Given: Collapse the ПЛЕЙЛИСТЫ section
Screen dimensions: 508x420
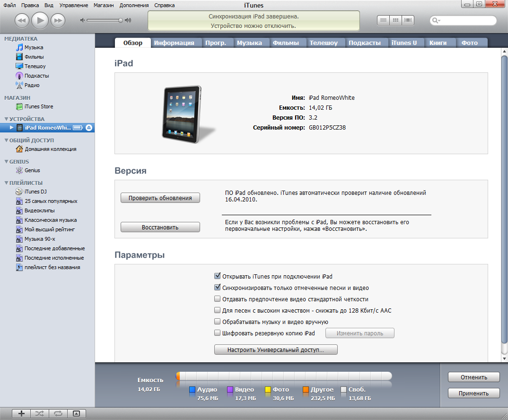Looking at the screenshot, I should coord(6,183).
